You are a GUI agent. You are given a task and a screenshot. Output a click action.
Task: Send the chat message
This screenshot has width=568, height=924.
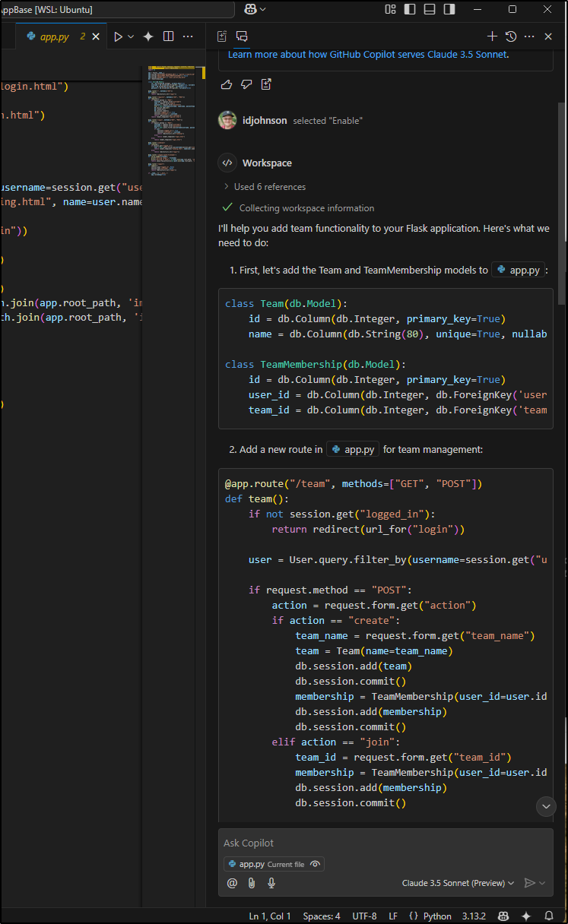click(529, 883)
